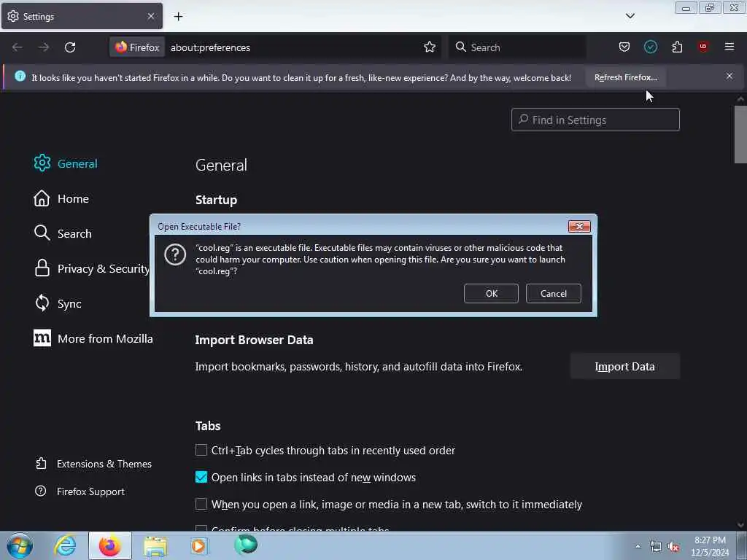Enable Ctrl+Tab cycles through tabs checkbox
The height and width of the screenshot is (560, 747).
coord(201,450)
